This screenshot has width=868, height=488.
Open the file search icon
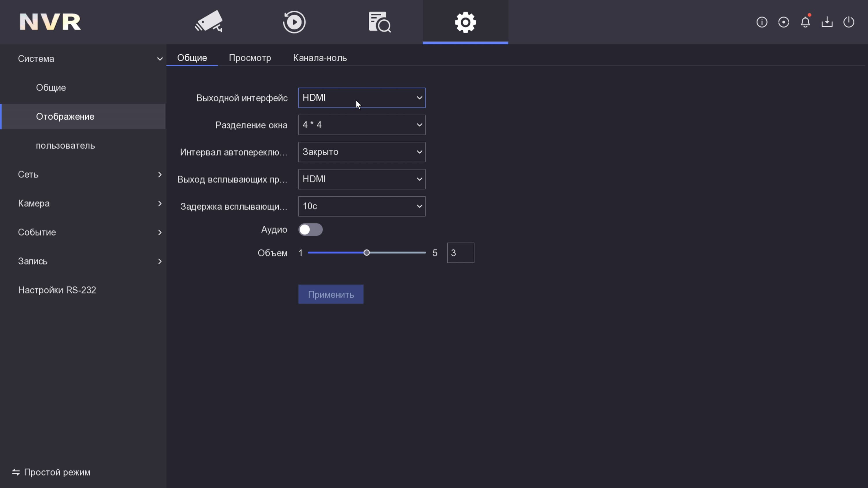pyautogui.click(x=379, y=22)
